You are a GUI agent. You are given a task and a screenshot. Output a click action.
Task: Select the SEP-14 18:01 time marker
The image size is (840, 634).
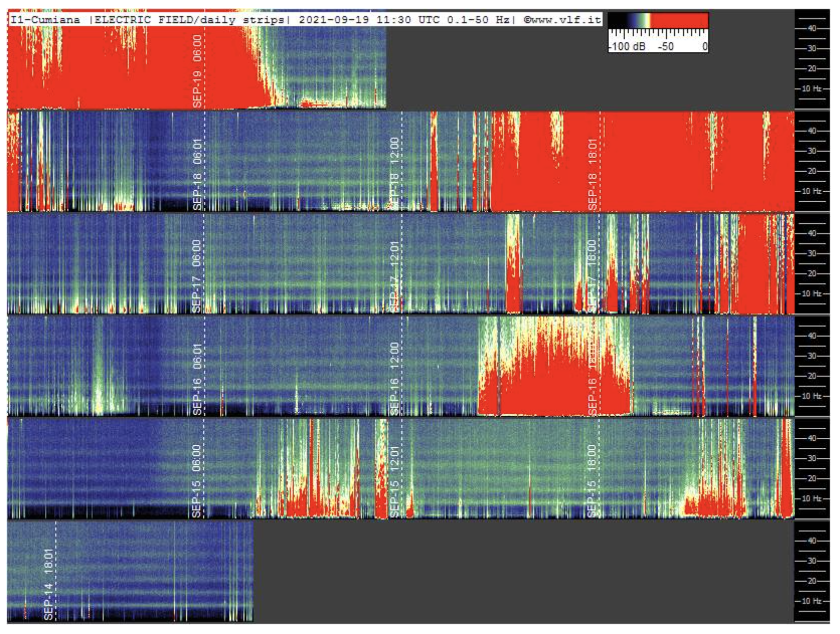[x=48, y=585]
